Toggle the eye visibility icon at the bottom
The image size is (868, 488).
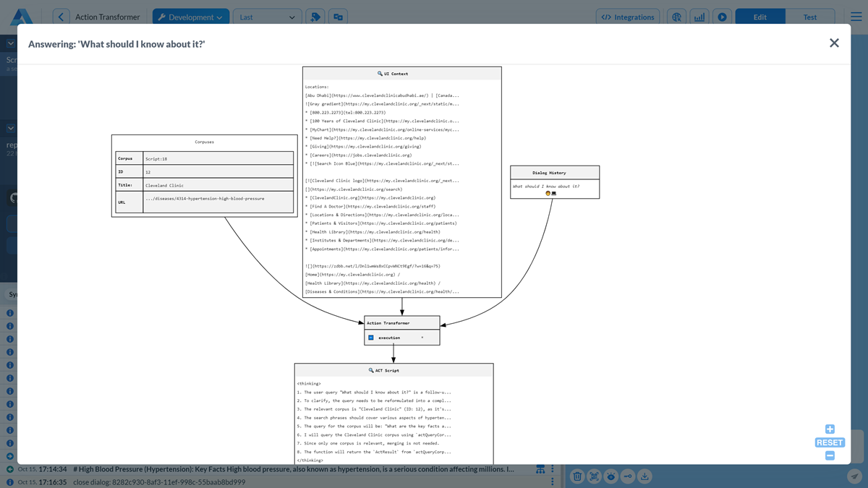(611, 476)
